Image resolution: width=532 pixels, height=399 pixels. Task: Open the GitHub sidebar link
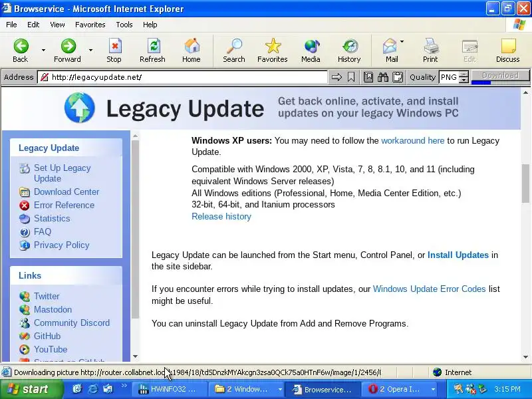coord(47,336)
